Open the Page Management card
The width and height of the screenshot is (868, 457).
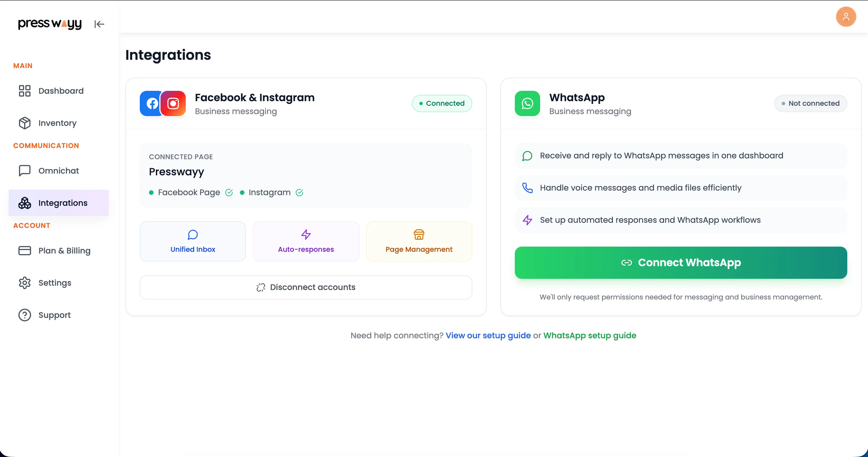tap(419, 241)
